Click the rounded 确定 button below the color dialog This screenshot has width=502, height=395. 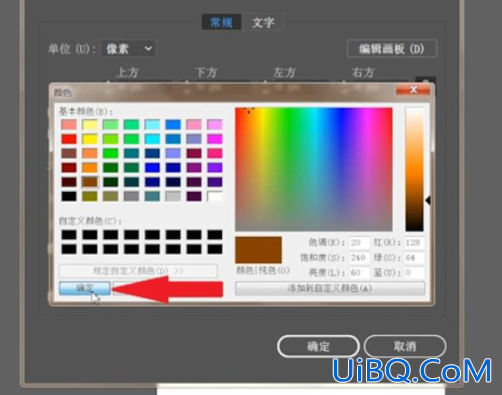click(318, 346)
